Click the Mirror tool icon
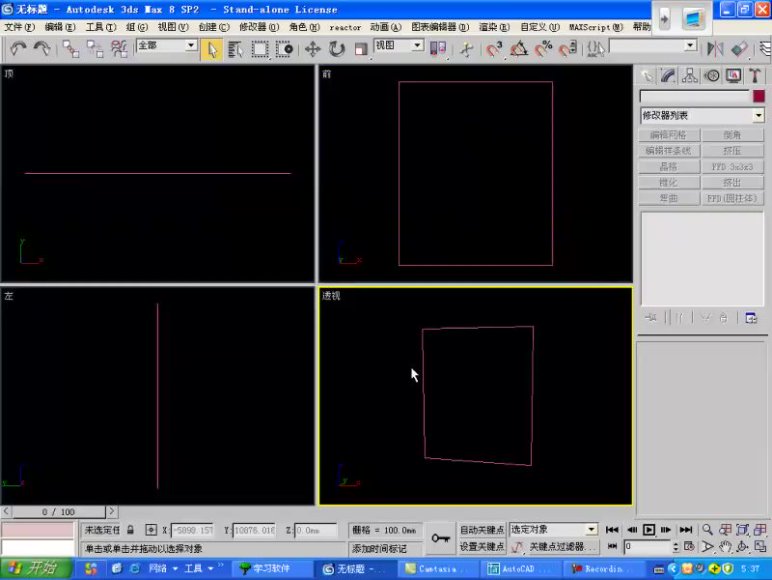 pyautogui.click(x=715, y=48)
